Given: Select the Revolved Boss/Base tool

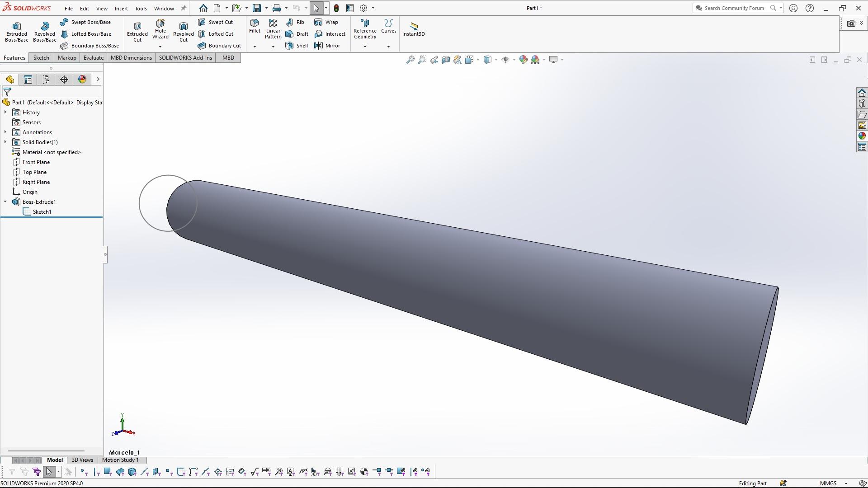Looking at the screenshot, I should coord(44,32).
